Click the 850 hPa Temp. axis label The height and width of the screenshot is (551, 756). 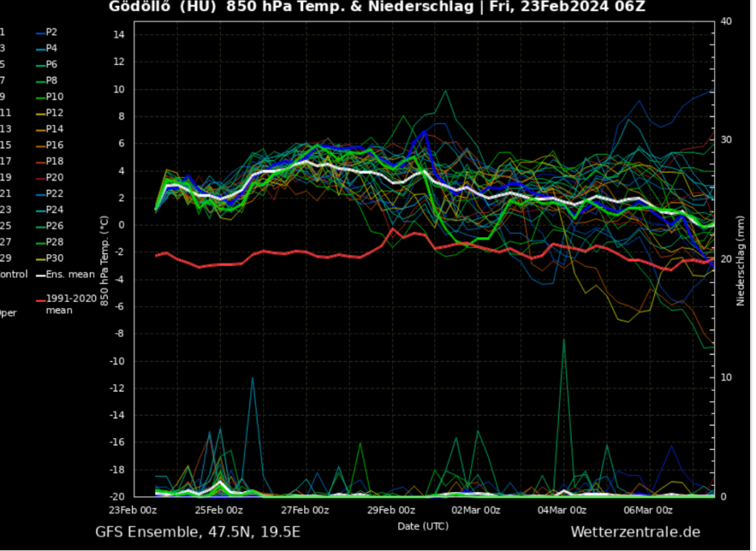tap(105, 261)
